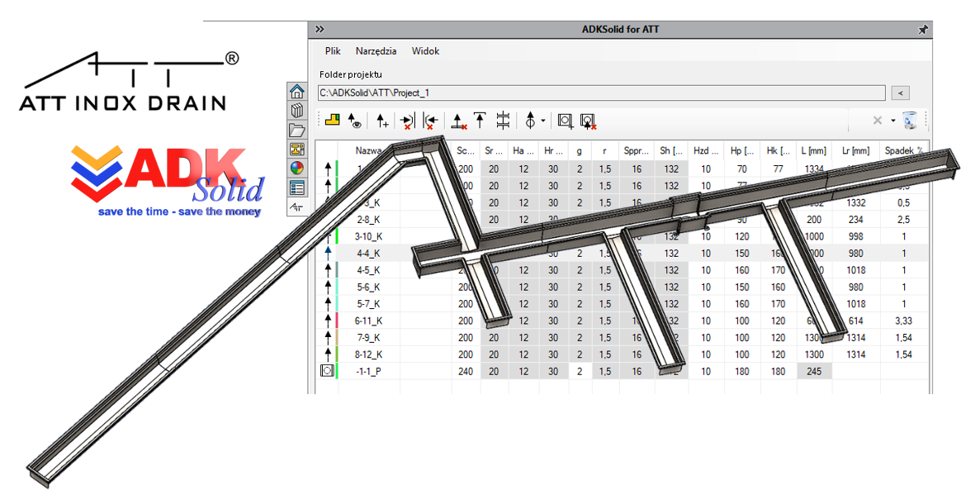Image resolution: width=980 pixels, height=504 pixels.
Task: Select the row named 4-5_K
Action: click(621, 270)
